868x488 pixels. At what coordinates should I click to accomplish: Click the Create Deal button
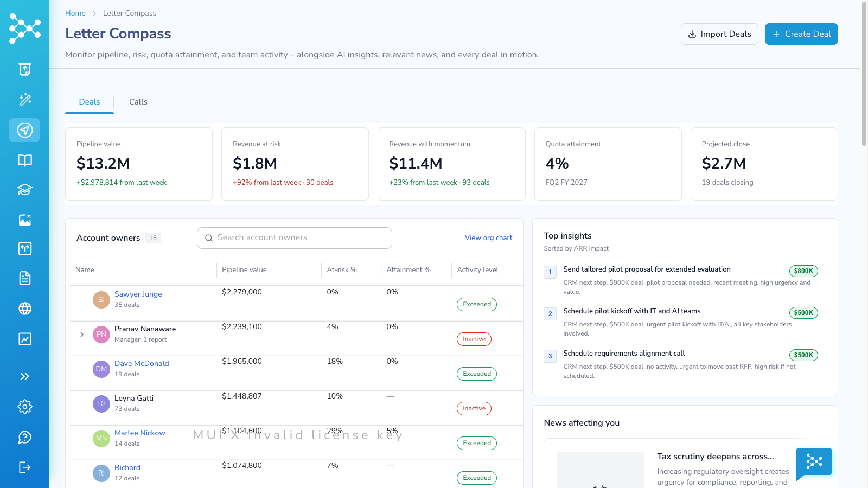tap(801, 34)
